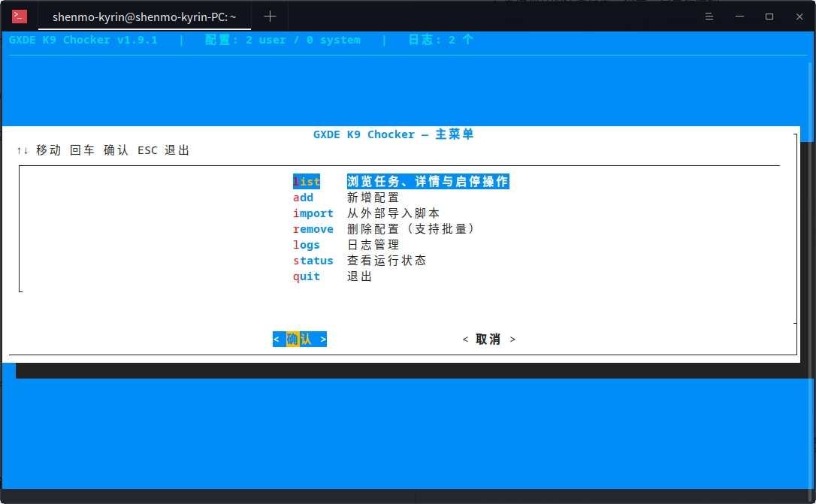816x504 pixels.
Task: Select the status menu entry
Action: [313, 261]
